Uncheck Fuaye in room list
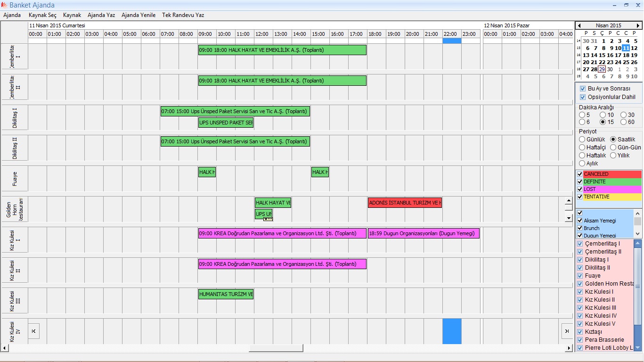The image size is (644, 362). [x=580, y=276]
